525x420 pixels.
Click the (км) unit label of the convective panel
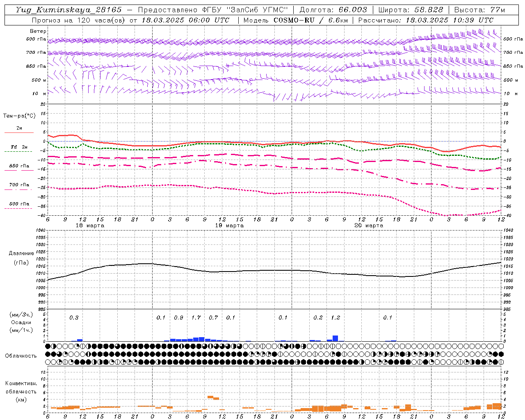tap(21, 399)
